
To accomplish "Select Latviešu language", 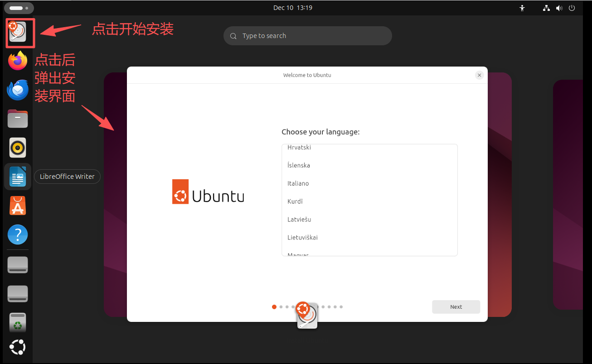I will 369,220.
